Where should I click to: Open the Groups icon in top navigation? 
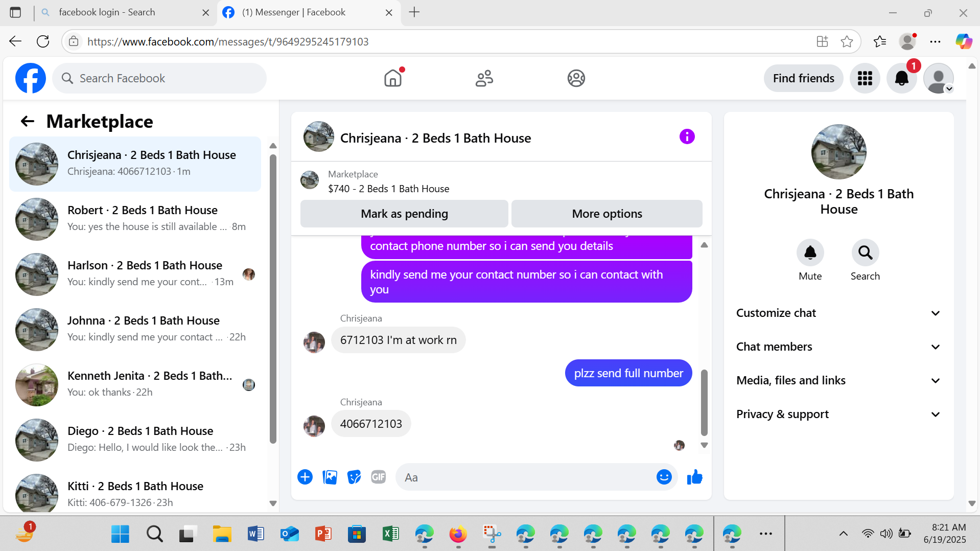pos(576,78)
